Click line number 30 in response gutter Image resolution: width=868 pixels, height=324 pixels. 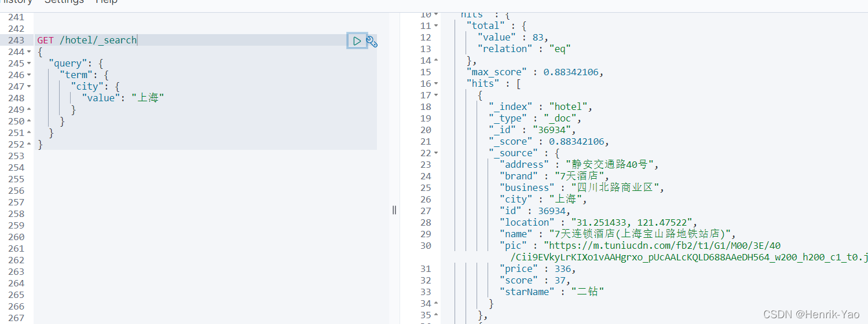point(426,245)
